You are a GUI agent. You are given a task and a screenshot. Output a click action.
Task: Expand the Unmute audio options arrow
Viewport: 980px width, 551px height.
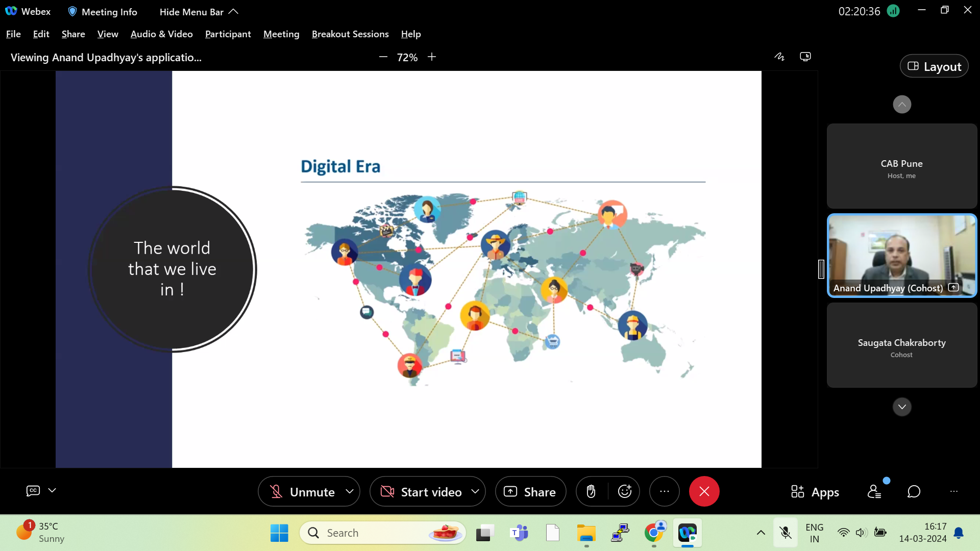tap(350, 491)
